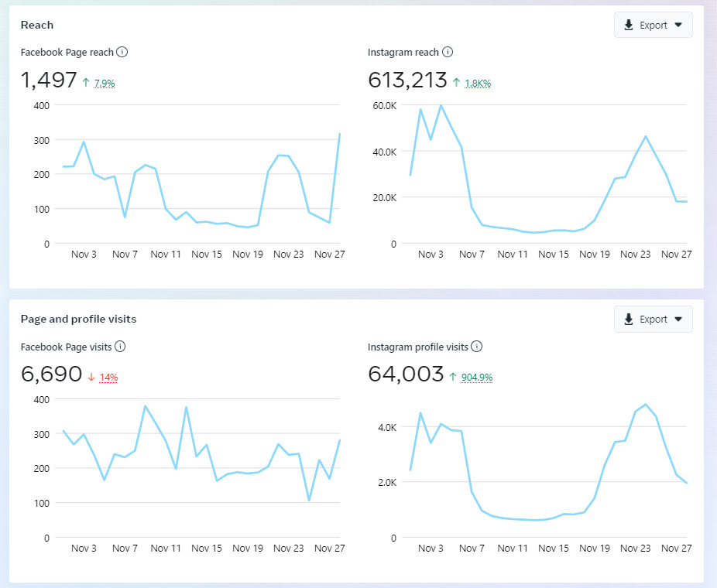Open info icon next to Facebook Page visits
The height and width of the screenshot is (588, 717).
click(120, 347)
